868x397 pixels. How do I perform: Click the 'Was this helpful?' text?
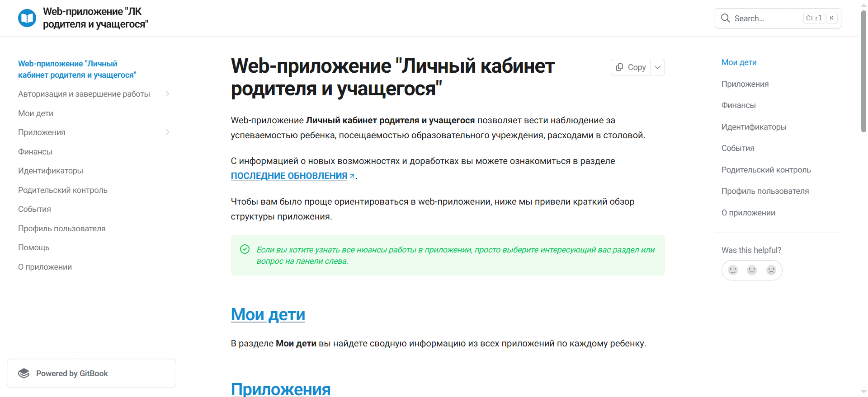(x=751, y=250)
